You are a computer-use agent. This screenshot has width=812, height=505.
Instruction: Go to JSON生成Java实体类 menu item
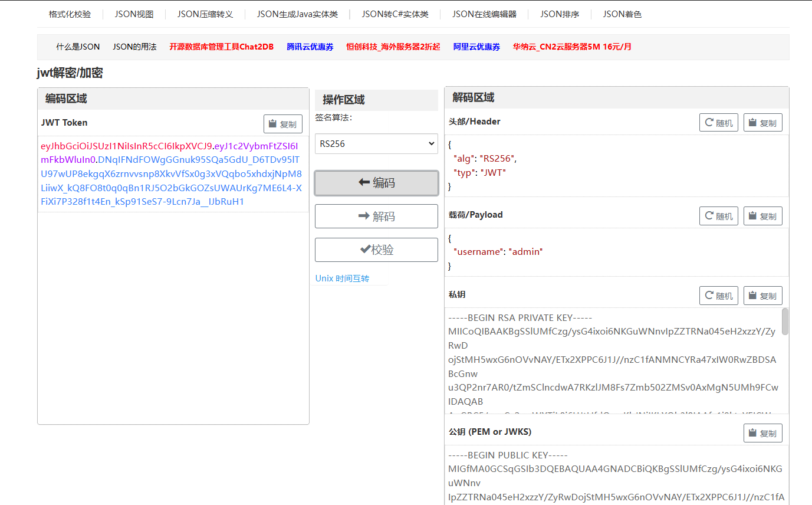(x=297, y=14)
